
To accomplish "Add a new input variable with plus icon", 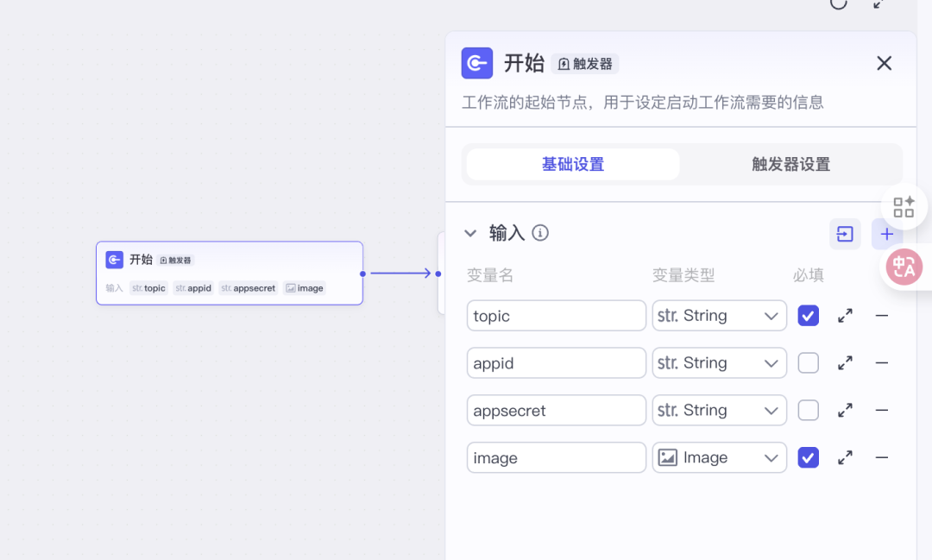I will (x=886, y=234).
